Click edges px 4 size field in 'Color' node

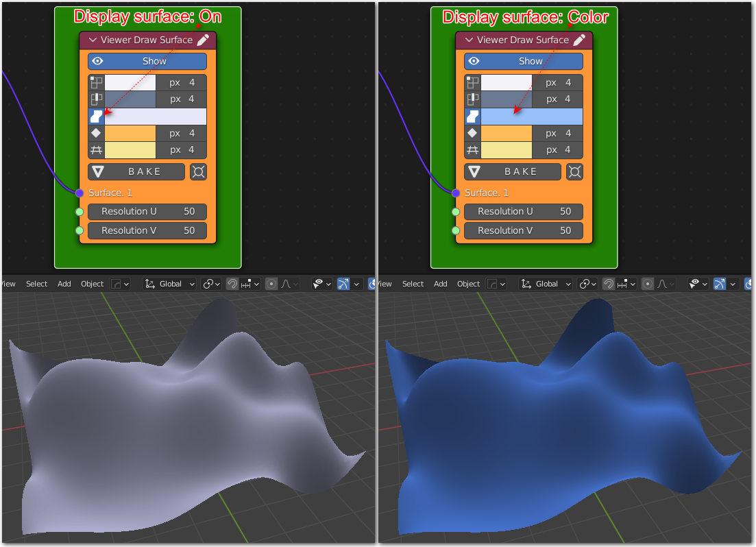[x=557, y=99]
